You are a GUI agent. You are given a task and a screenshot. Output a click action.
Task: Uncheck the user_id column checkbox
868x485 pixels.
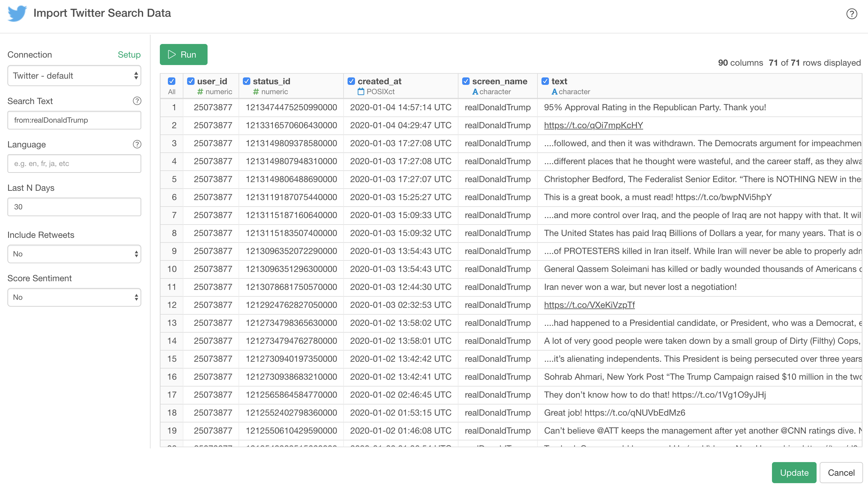point(191,81)
